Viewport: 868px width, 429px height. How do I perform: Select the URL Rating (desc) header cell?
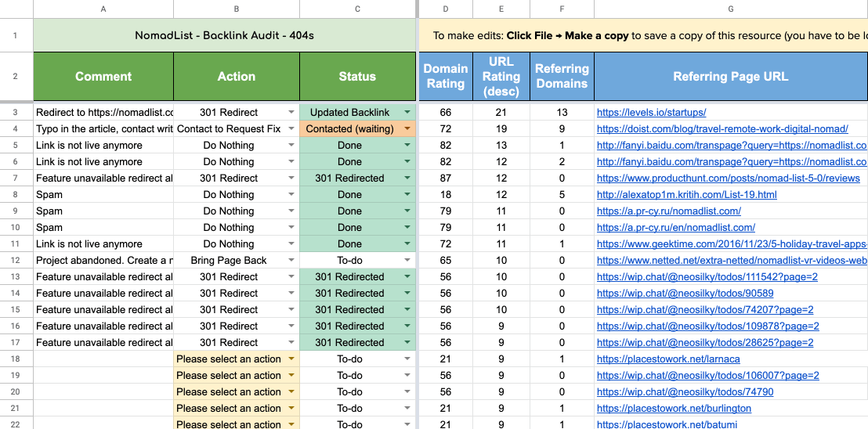point(501,77)
